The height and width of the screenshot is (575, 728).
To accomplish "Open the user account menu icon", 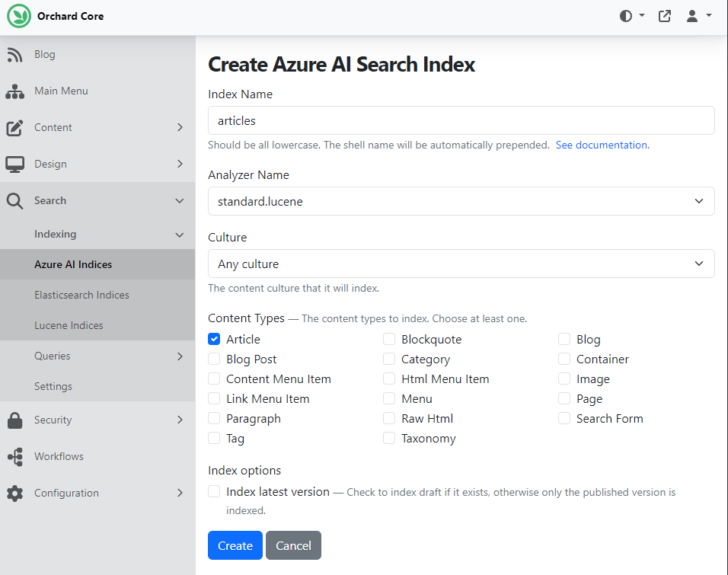I will point(691,16).
